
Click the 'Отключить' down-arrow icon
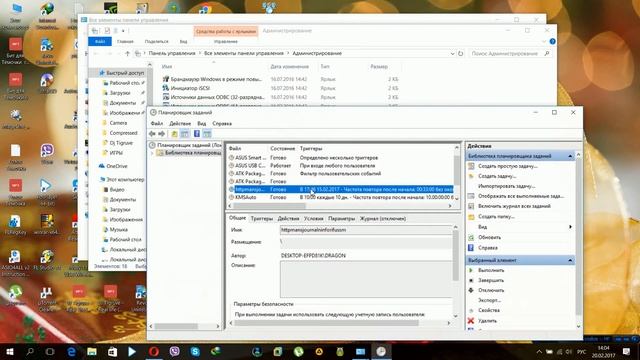(x=471, y=290)
